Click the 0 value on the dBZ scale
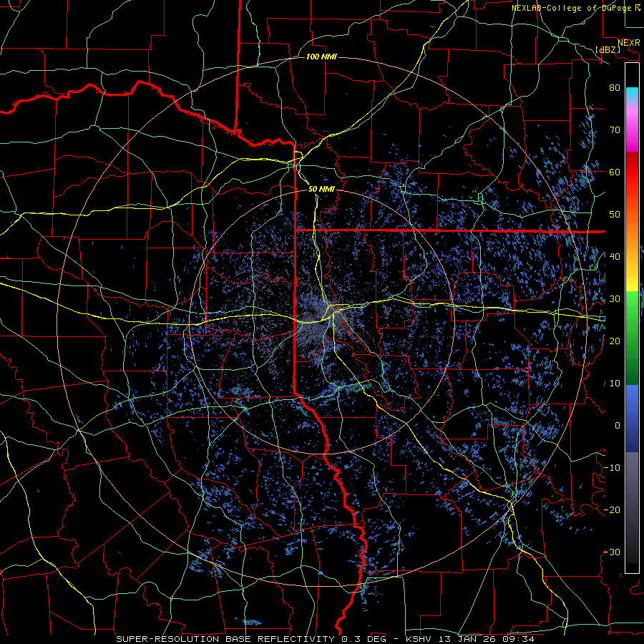The image size is (644, 644). 618,426
